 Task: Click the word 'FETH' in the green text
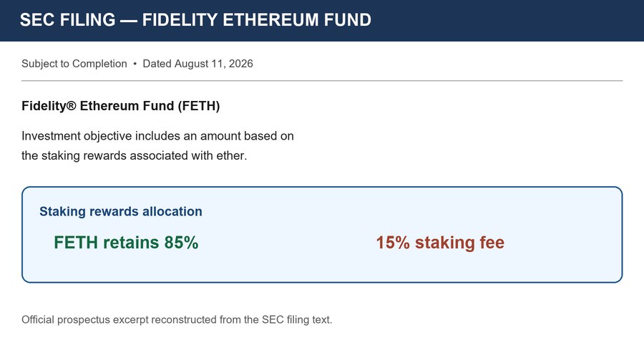click(x=76, y=243)
